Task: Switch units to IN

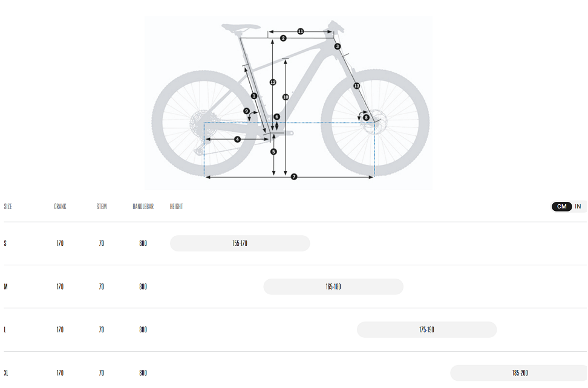Action: [578, 206]
